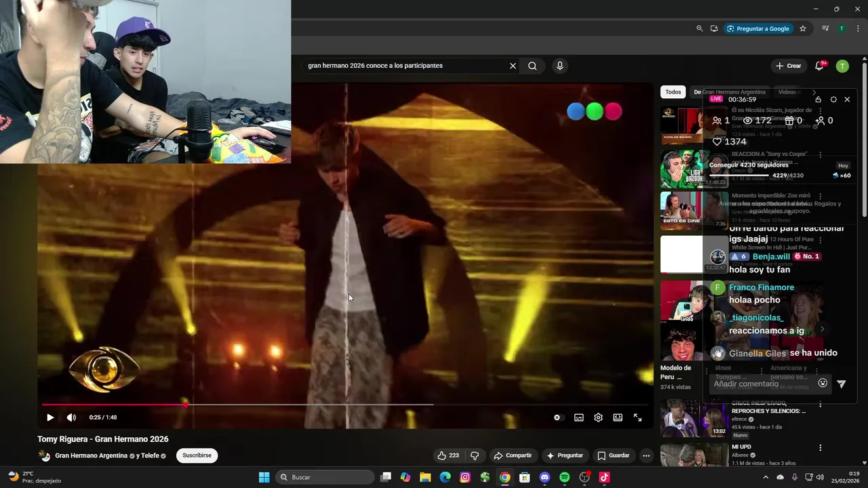This screenshot has height=488, width=868.
Task: Start voice search with the microphone icon
Action: pos(559,66)
